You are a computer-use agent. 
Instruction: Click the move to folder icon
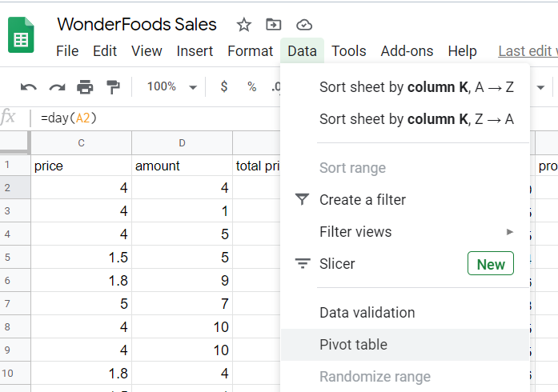[x=274, y=25]
